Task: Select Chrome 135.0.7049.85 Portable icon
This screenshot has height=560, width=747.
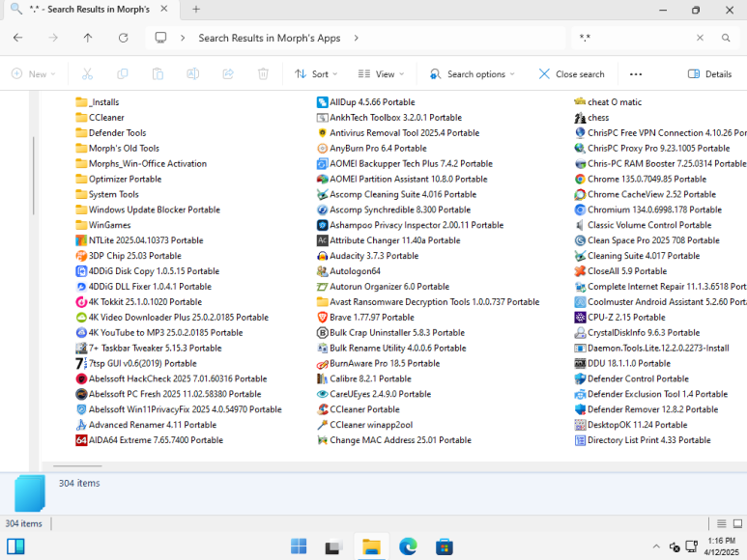Action: (x=580, y=180)
